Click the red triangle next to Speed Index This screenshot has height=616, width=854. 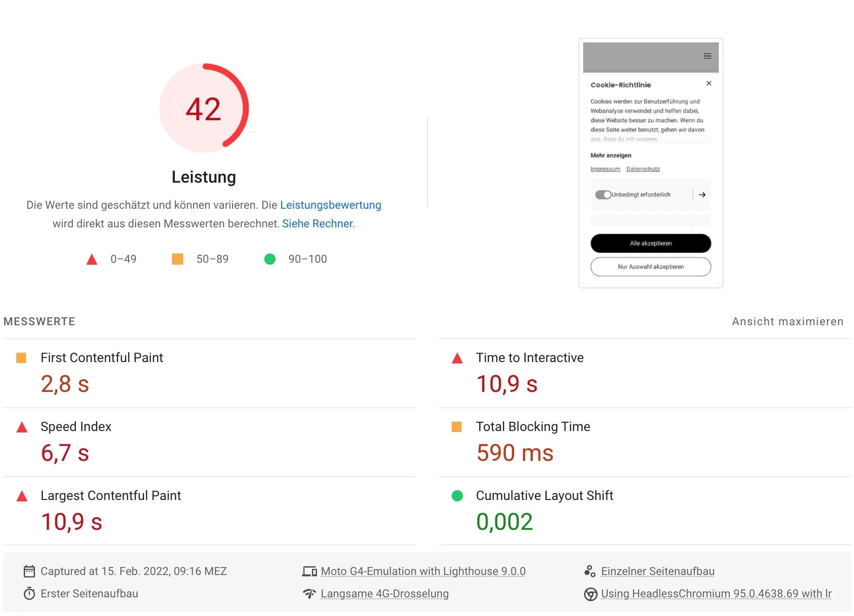(x=21, y=426)
